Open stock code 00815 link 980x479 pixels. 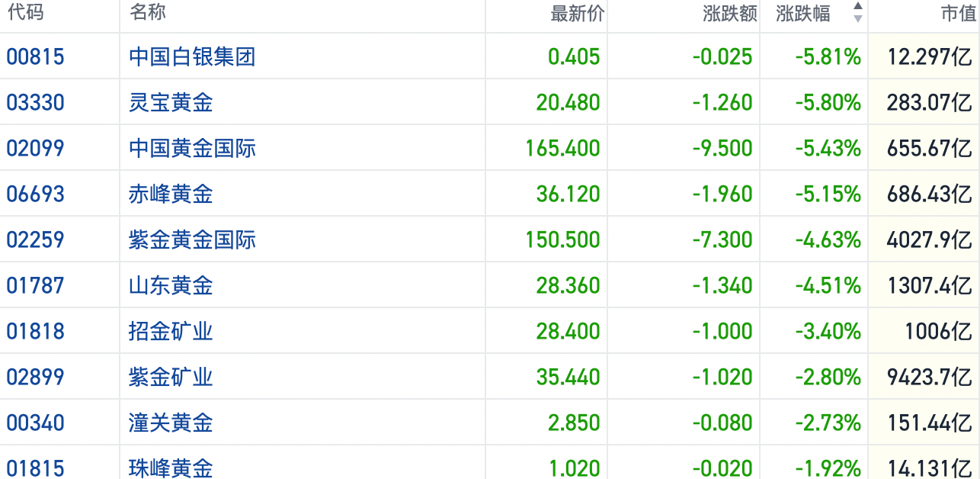35,56
